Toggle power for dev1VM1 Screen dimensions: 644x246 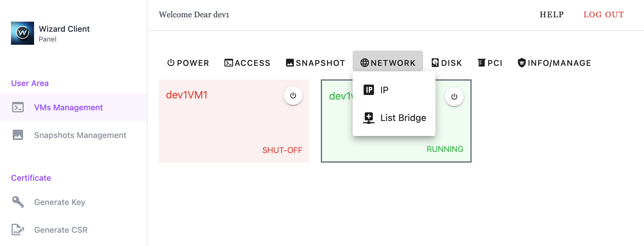293,96
